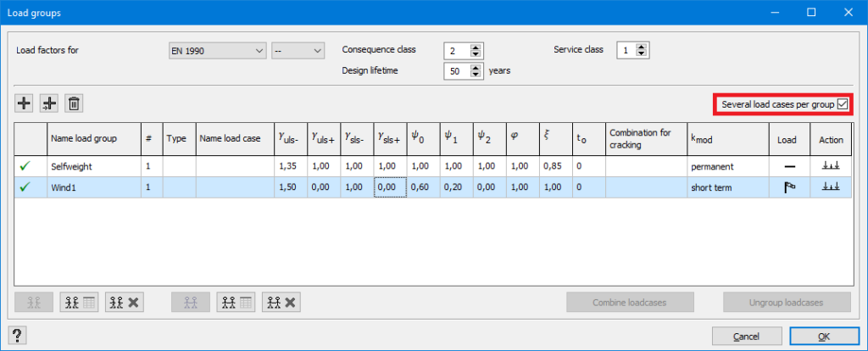Screen dimensions: 868x351
Task: Open the EN 1990 load factors dropdown
Action: pos(217,51)
